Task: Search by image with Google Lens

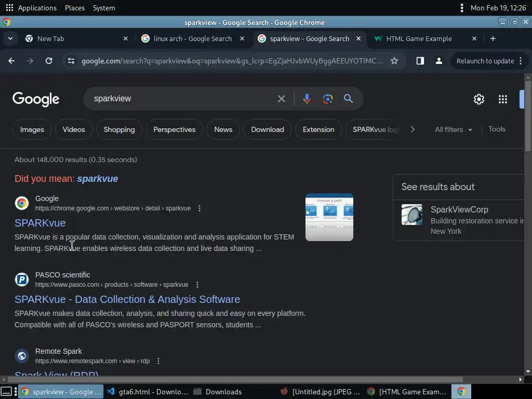Action: click(327, 99)
